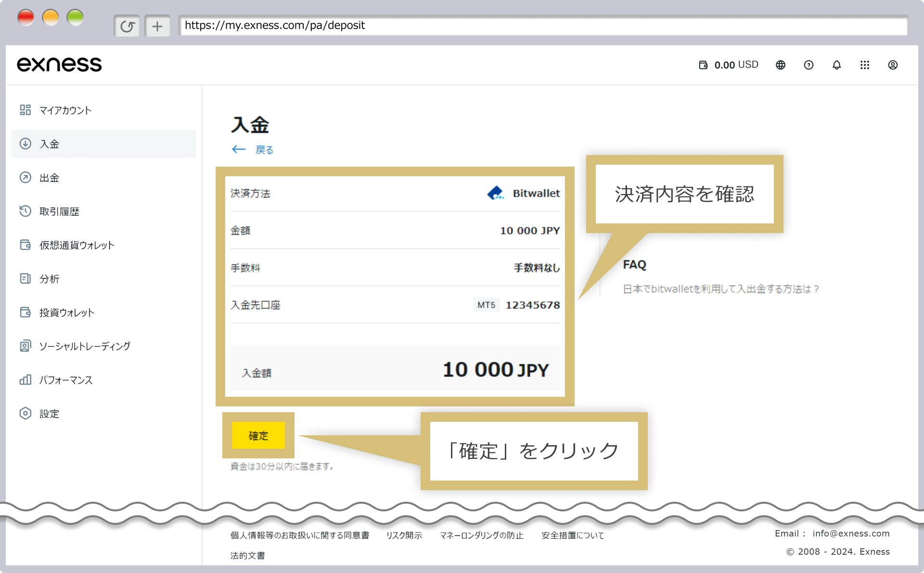The width and height of the screenshot is (924, 573).
Task: Click the green window maximize button
Action: [75, 17]
